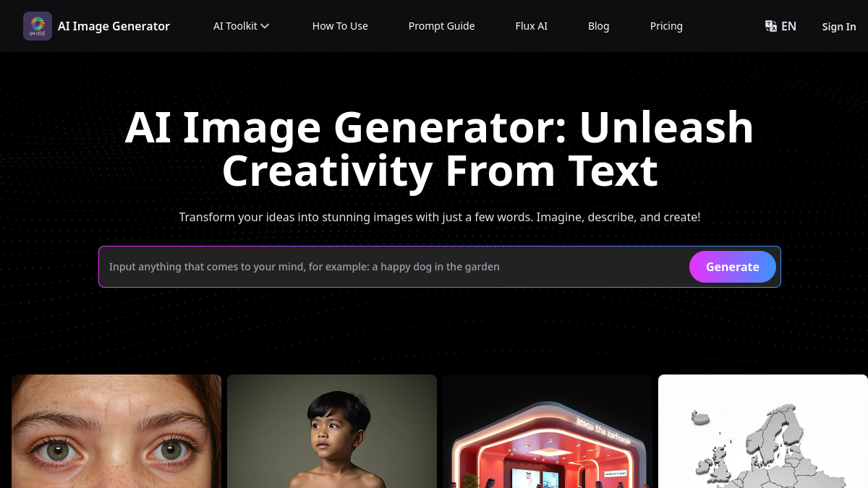Open the language translate icon

tap(771, 26)
